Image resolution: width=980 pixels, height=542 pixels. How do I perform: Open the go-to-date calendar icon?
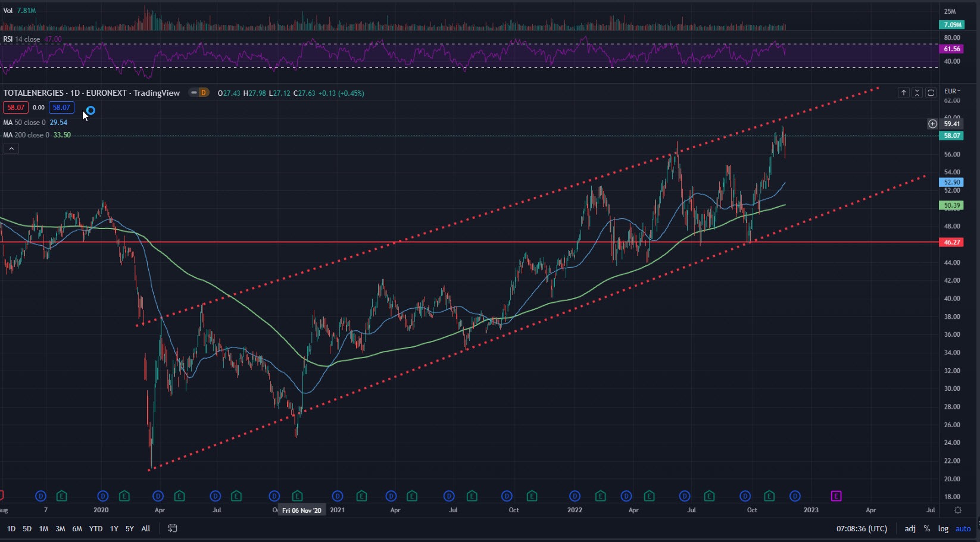[173, 528]
